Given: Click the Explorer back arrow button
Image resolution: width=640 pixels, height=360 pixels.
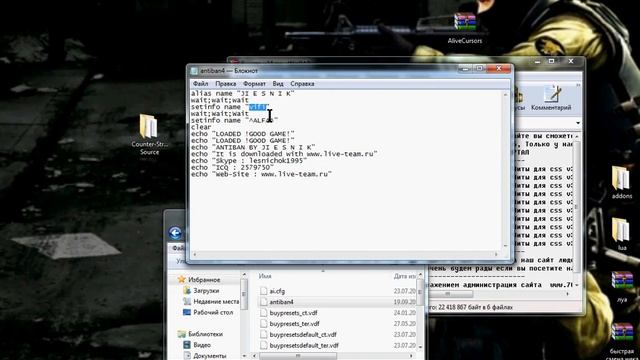Looking at the screenshot, I should click(175, 233).
